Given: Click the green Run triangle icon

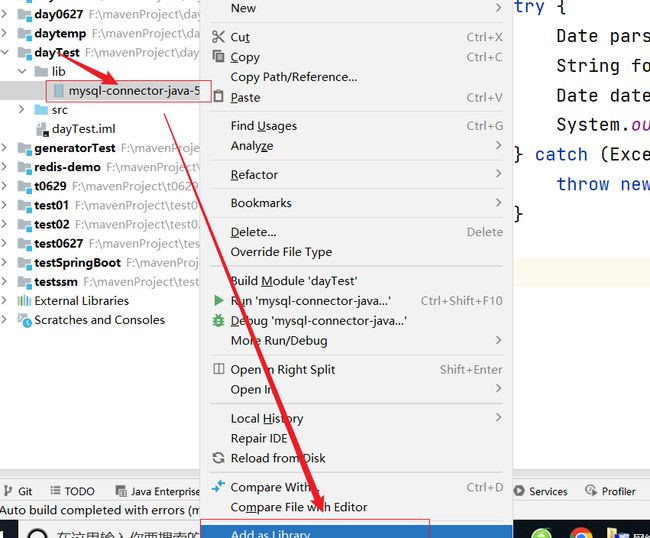Looking at the screenshot, I should [218, 300].
